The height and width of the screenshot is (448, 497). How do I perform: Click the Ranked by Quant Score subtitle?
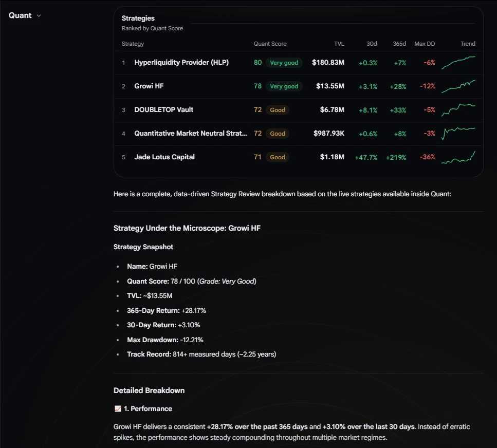152,28
